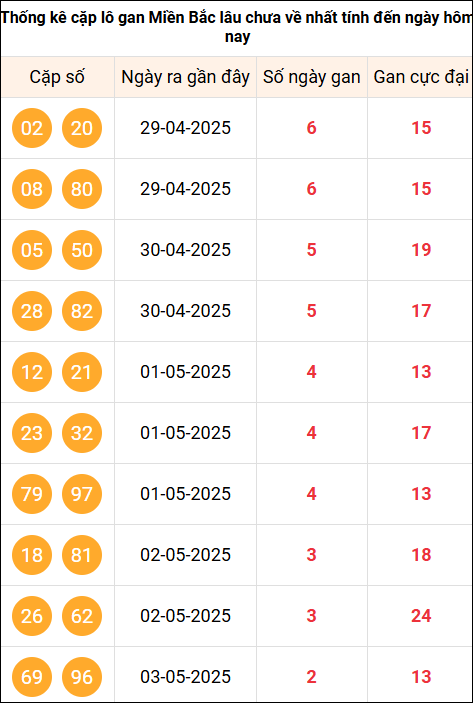Image resolution: width=473 pixels, height=703 pixels.
Task: Click the max gan value 19
Action: [x=421, y=250]
